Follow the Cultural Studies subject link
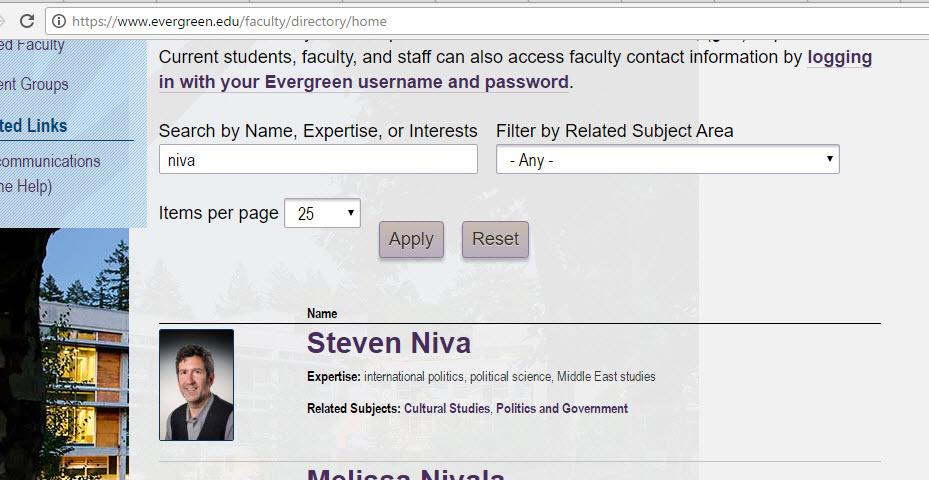Image resolution: width=929 pixels, height=480 pixels. tap(447, 409)
